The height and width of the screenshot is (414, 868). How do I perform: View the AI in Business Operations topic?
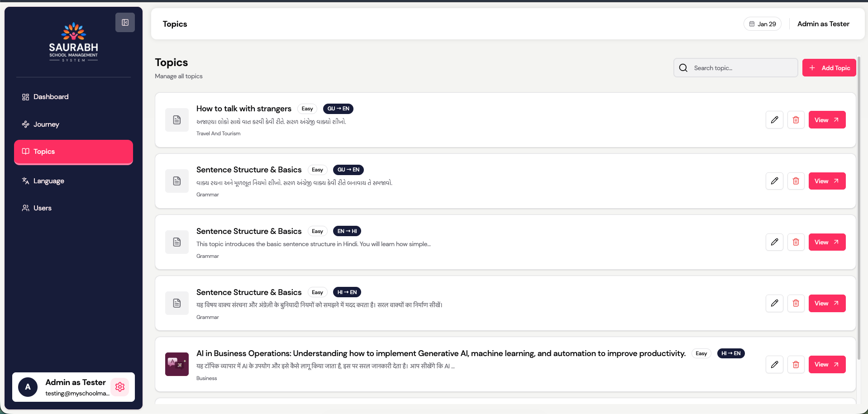[827, 364]
